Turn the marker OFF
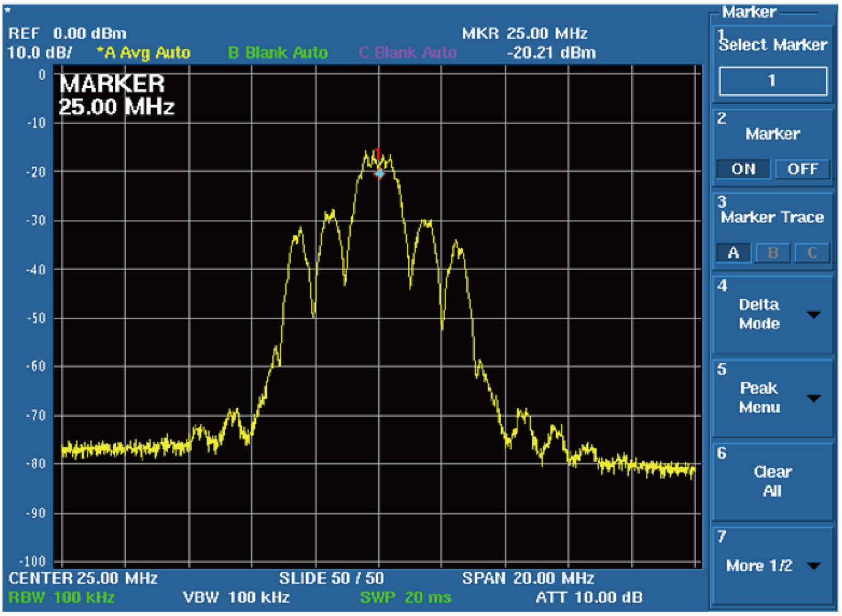842x616 pixels. coord(802,169)
